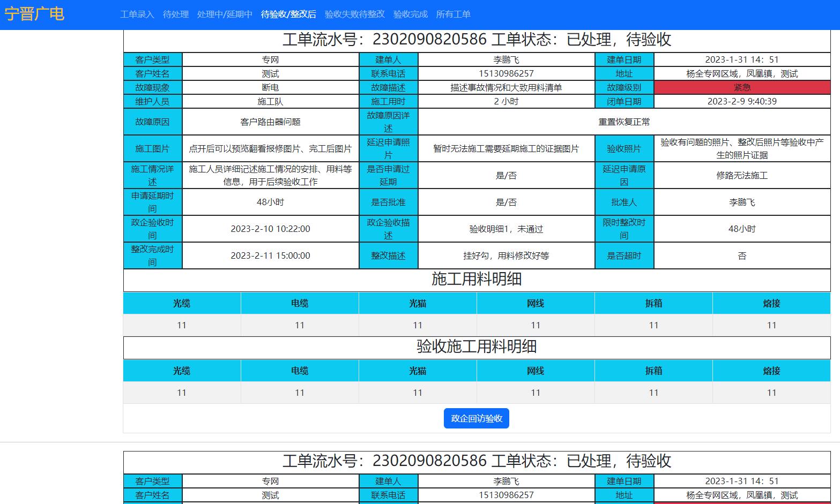Click the 验收照片 label cell
This screenshot has width=840, height=504.
click(625, 148)
